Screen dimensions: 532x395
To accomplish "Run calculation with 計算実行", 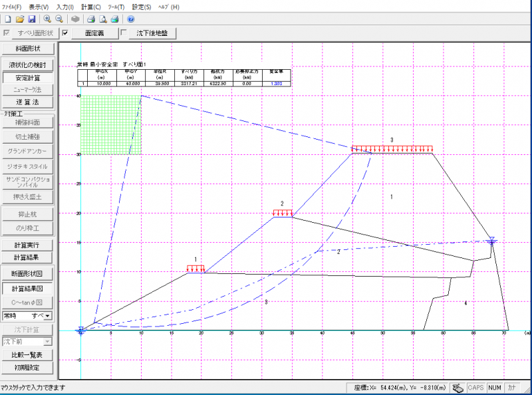I will 27,245.
